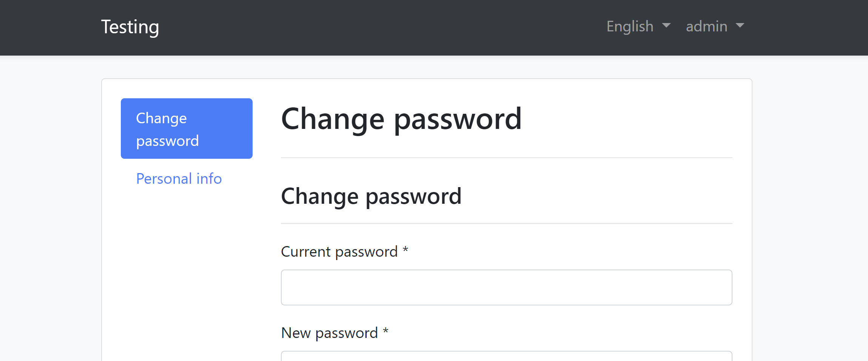The width and height of the screenshot is (868, 361).
Task: Click the Change password navigation pill
Action: [187, 129]
